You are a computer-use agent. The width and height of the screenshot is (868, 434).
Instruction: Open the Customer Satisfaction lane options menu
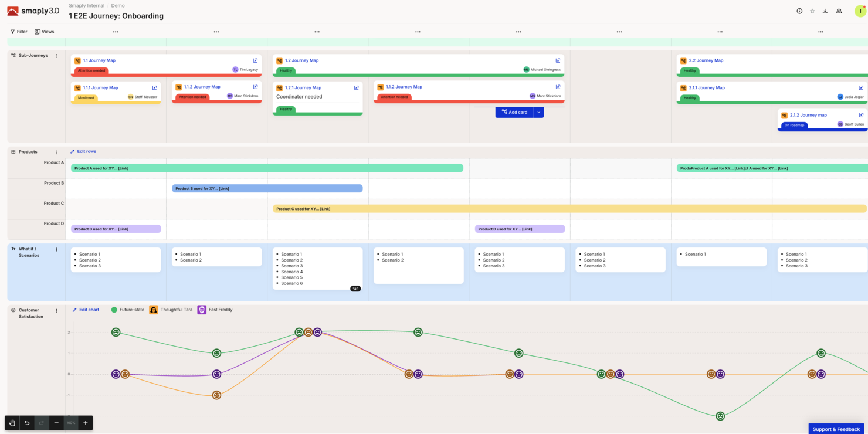[x=56, y=310]
